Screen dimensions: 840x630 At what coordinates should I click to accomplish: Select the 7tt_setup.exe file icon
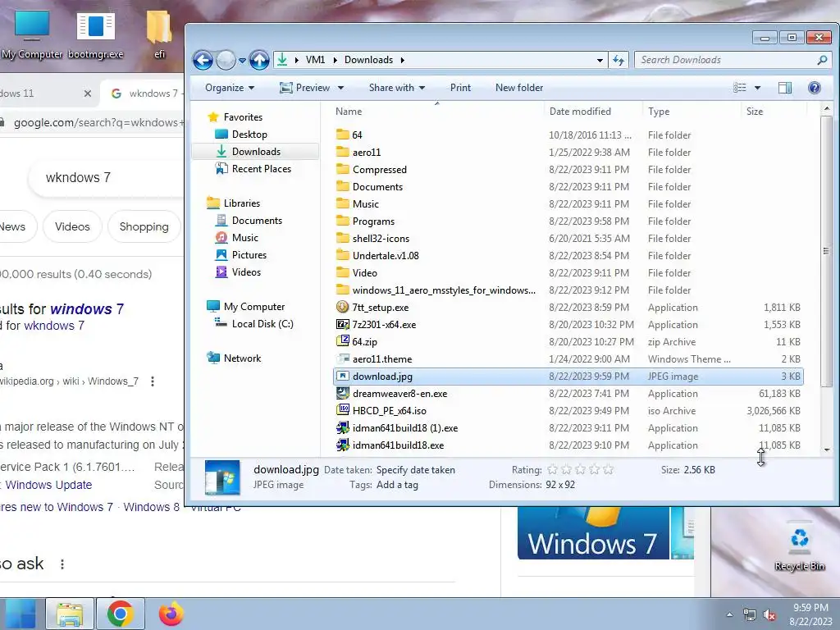coord(342,307)
